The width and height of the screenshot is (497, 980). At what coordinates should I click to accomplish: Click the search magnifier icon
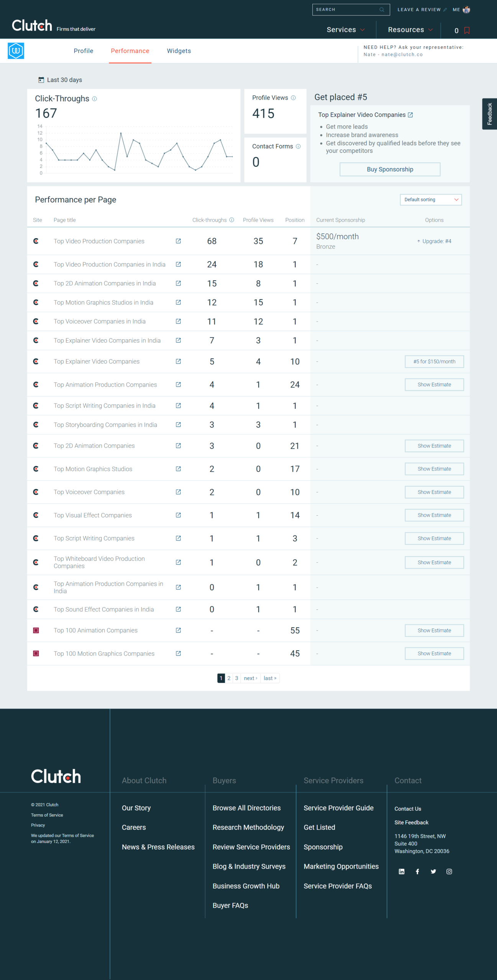click(x=382, y=10)
